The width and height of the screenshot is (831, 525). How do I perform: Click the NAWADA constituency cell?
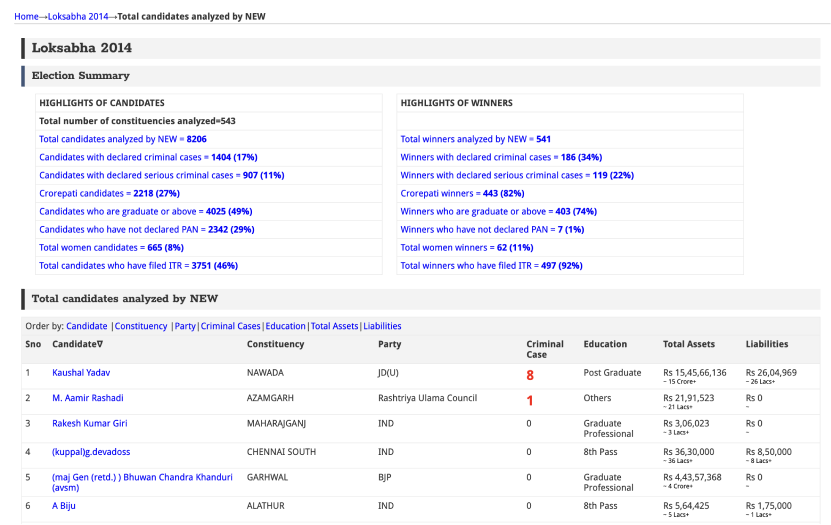tap(265, 372)
